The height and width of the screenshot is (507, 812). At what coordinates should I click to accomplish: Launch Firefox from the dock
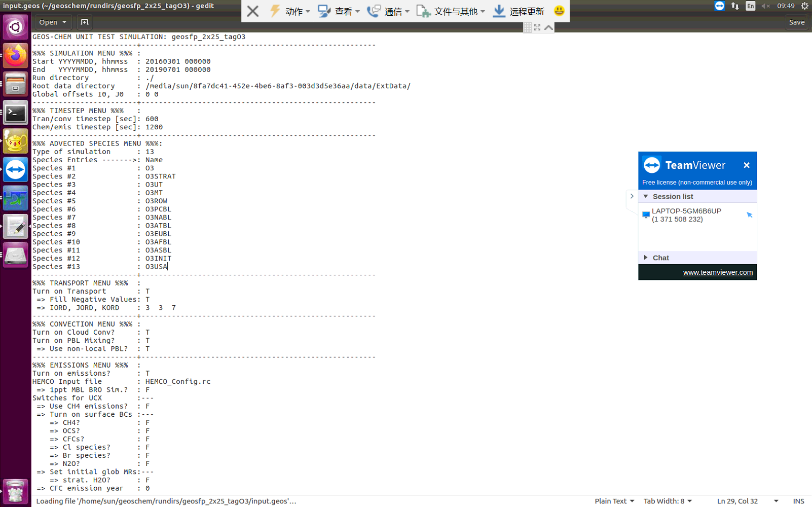[x=15, y=55]
